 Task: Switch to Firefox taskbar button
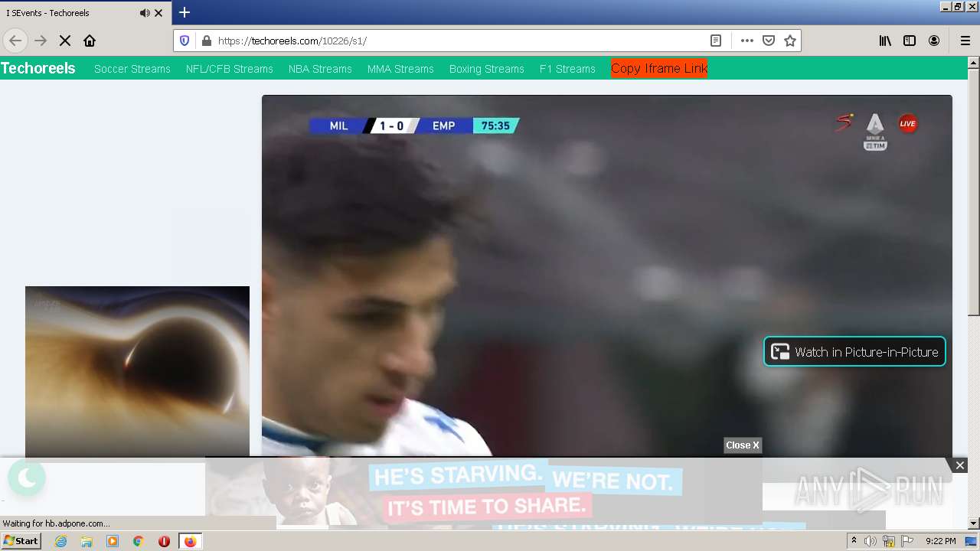(x=190, y=541)
